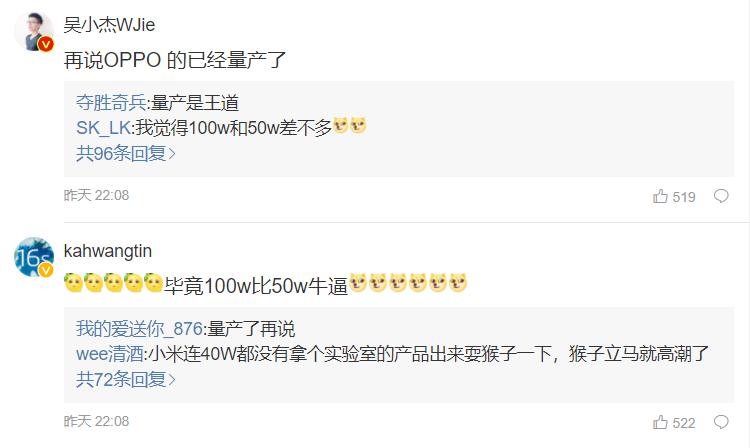This screenshot has width=750, height=448.
Task: Click the 522 like count number
Action: pos(684,423)
